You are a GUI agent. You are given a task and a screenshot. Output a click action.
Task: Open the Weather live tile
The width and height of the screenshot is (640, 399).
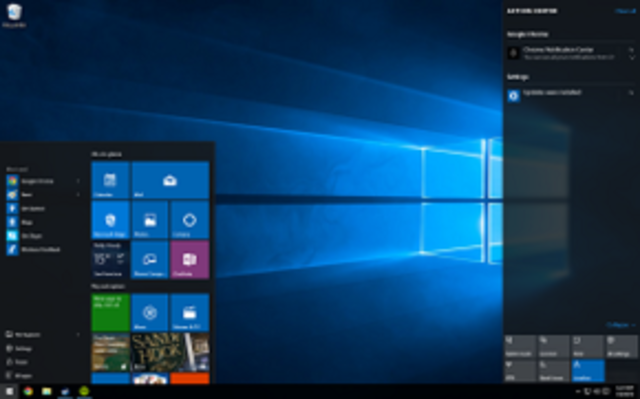tap(110, 259)
